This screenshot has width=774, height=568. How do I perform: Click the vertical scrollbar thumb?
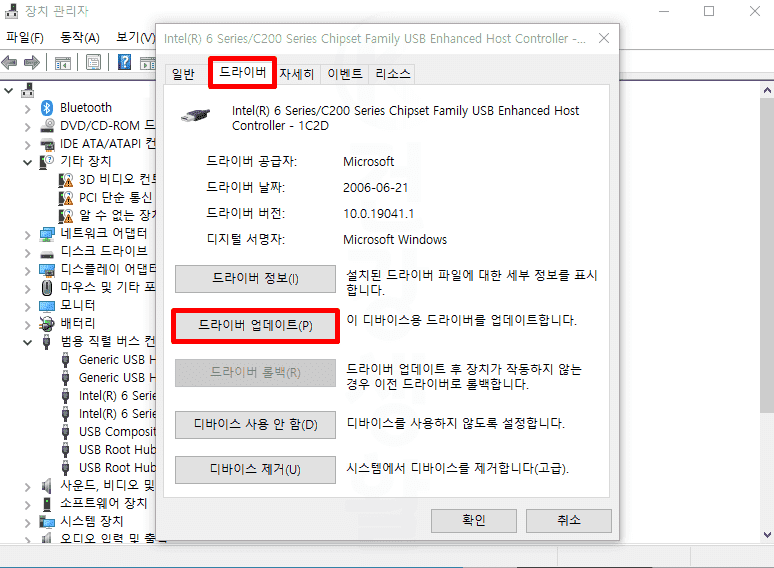[x=767, y=255]
